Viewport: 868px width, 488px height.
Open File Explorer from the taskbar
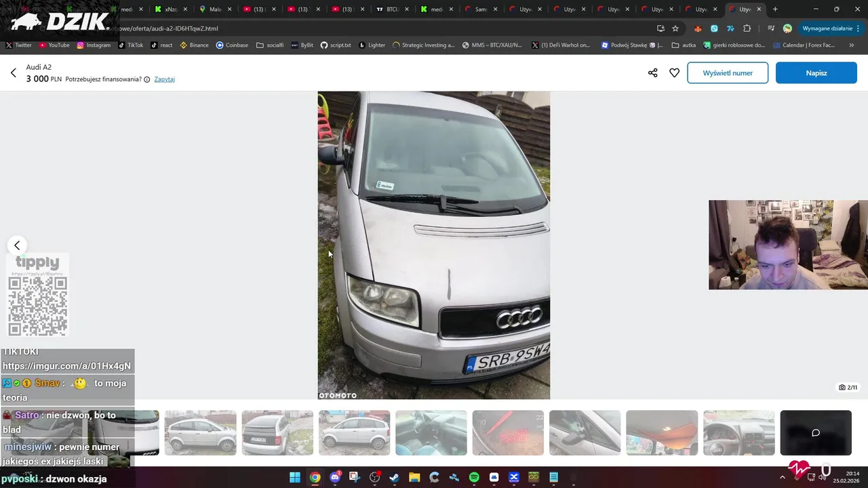pyautogui.click(x=414, y=477)
